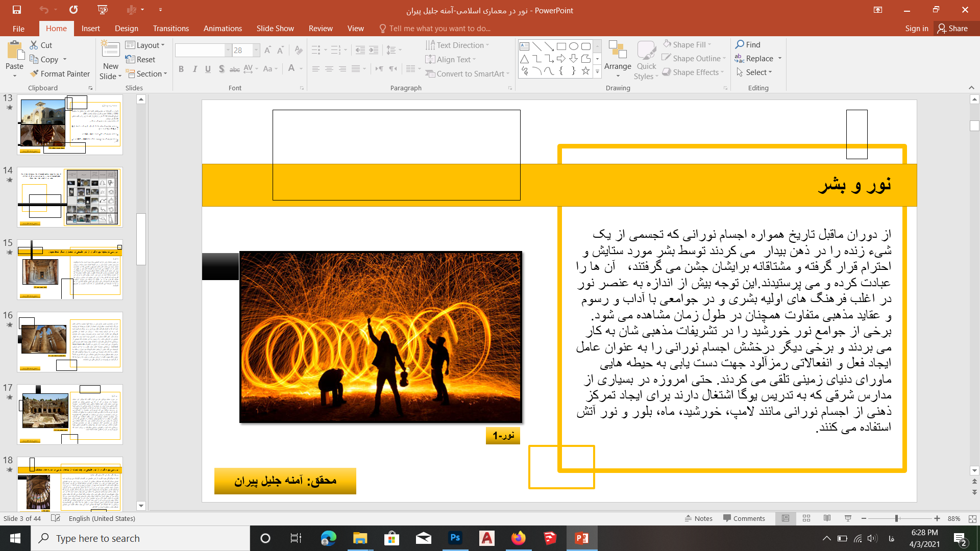Click the Share button
Screen dimensions: 980x551
[952, 29]
